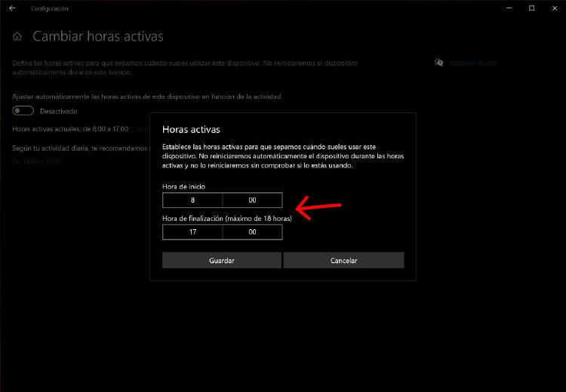
Task: Click the back arrow in title bar
Action: 12,8
